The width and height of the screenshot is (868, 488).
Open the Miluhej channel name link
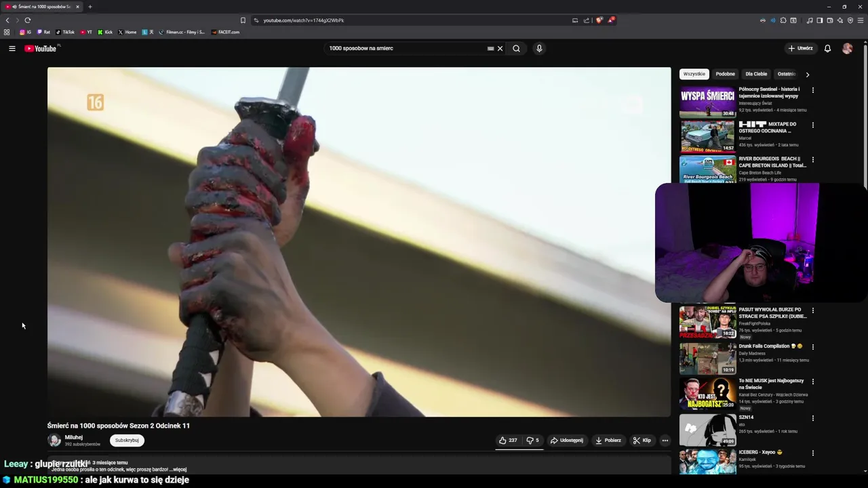click(73, 437)
